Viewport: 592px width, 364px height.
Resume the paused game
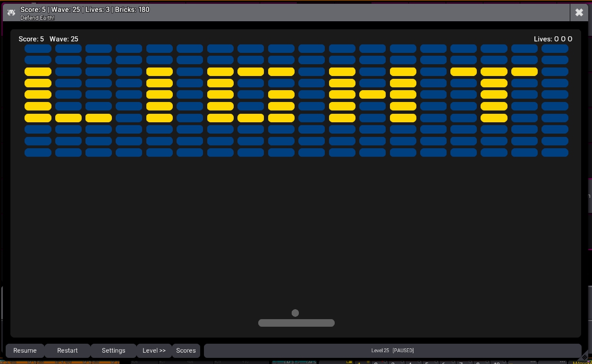(x=25, y=351)
